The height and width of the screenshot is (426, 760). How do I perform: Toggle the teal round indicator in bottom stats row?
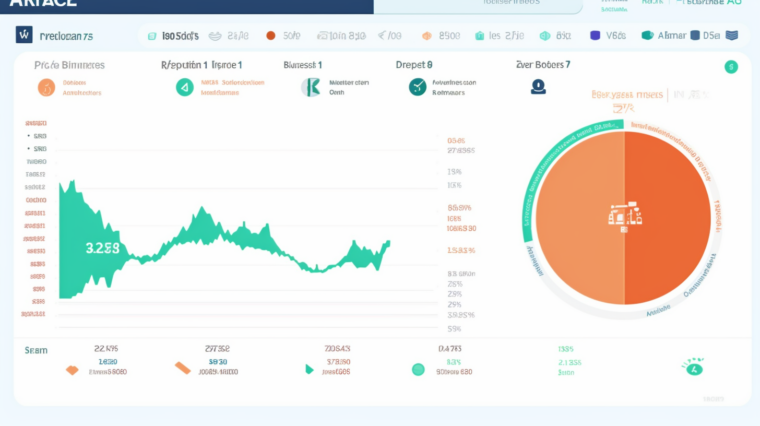coord(418,369)
